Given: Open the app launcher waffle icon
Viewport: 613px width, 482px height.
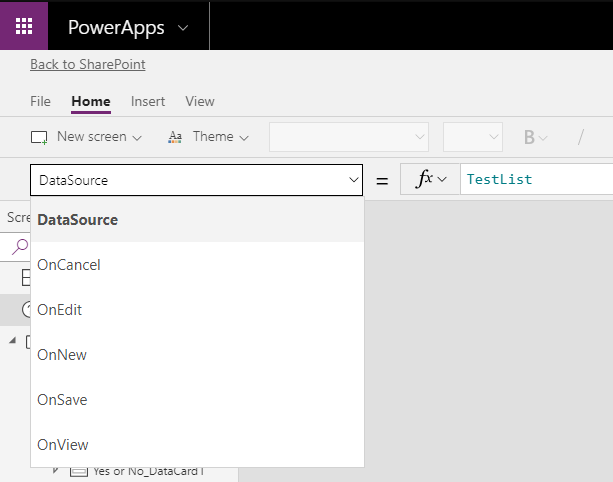Looking at the screenshot, I should coord(24,26).
